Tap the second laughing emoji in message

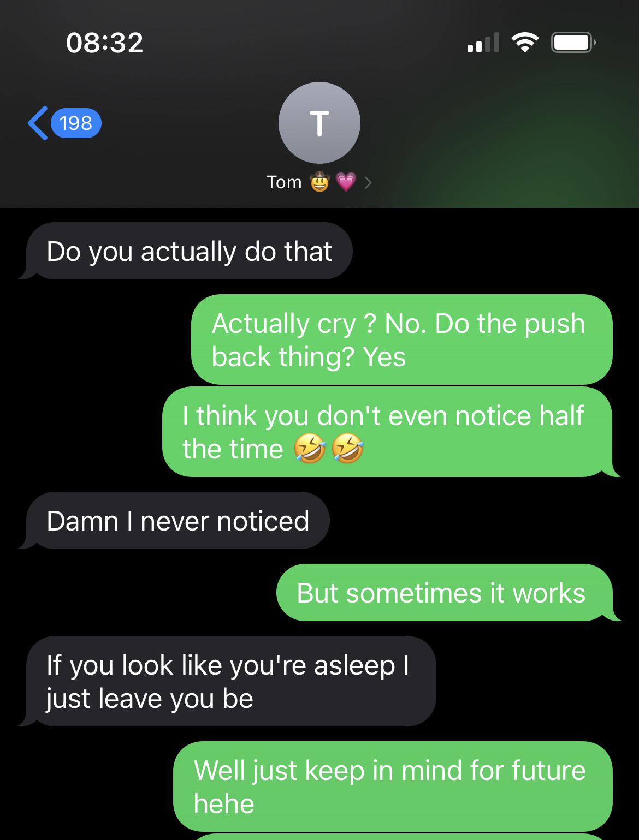[x=348, y=450]
